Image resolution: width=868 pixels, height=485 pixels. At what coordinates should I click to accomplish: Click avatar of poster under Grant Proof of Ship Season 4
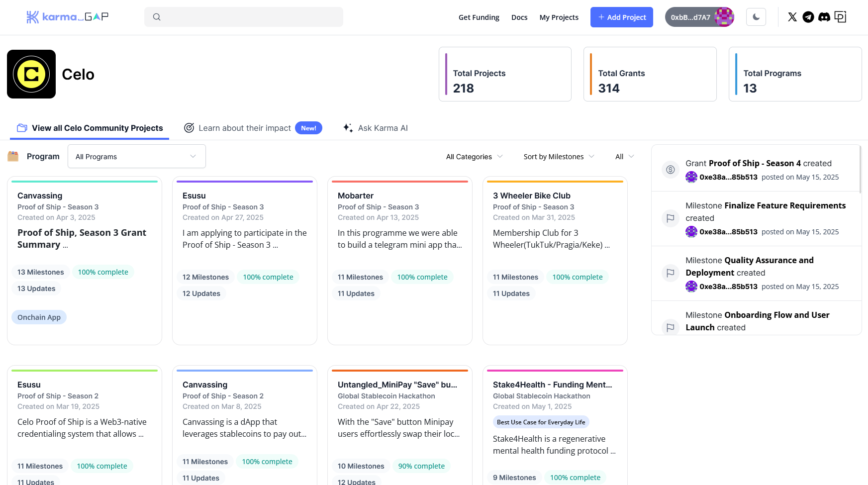[691, 177]
